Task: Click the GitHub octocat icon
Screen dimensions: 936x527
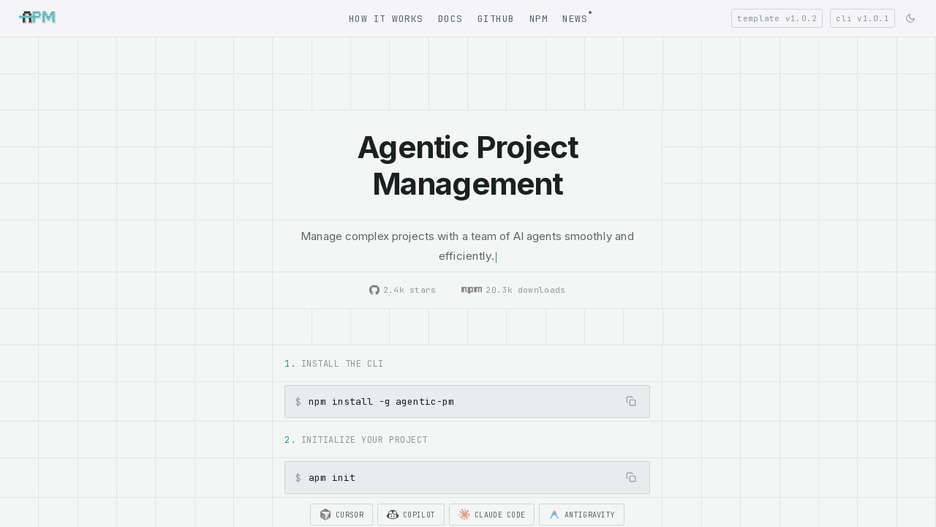Action: click(374, 290)
